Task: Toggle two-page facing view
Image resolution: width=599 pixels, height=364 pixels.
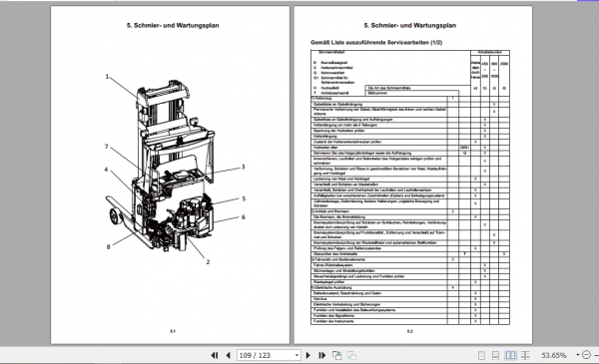Action: (510, 355)
